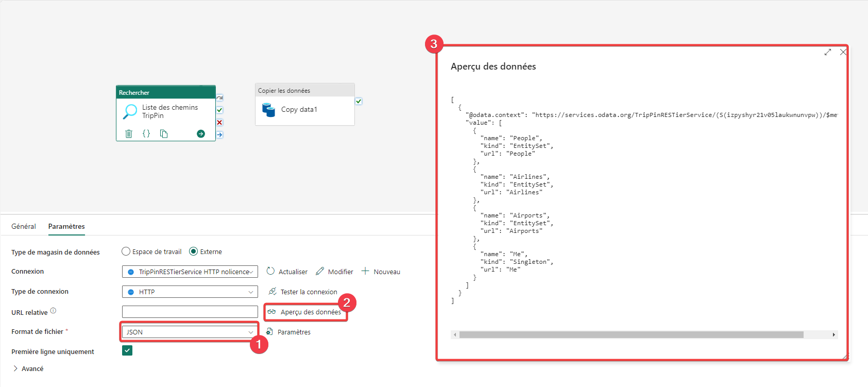Click the Première ligne uniquement label
Screen dimensions: 868x387
53,351
